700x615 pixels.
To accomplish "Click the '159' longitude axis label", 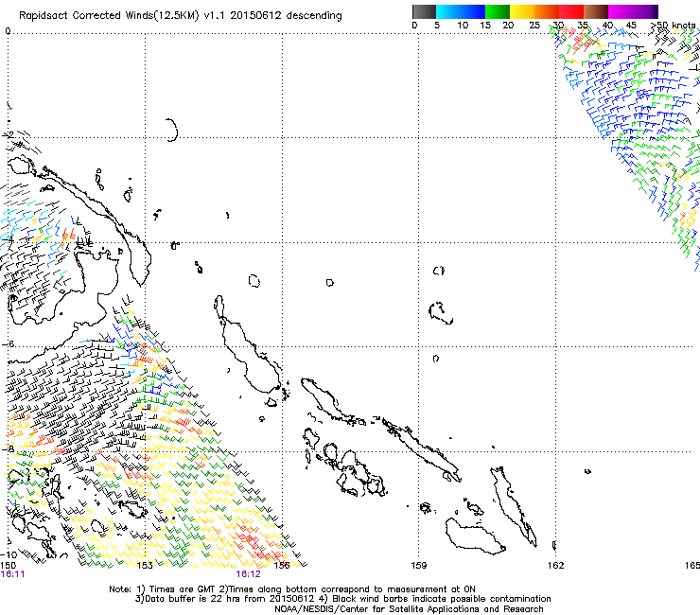I will click(419, 566).
